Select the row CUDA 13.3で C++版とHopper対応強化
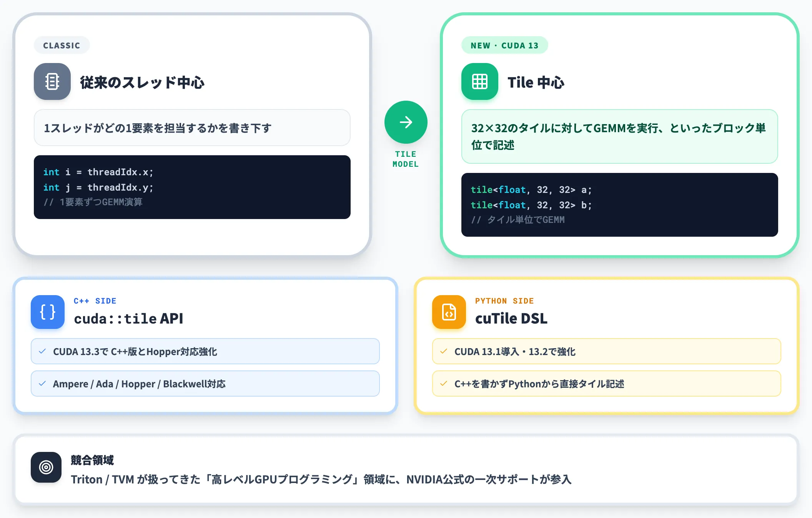 pos(205,351)
